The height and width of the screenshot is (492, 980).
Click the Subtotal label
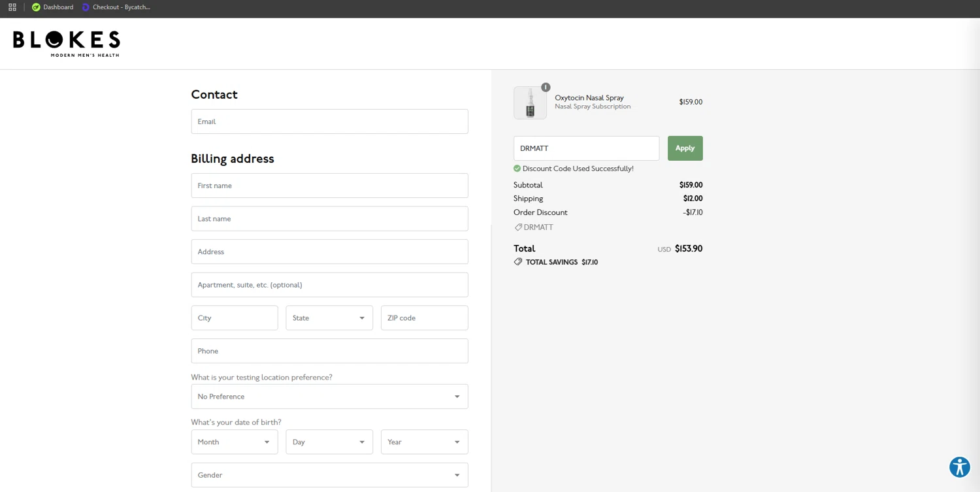(528, 185)
